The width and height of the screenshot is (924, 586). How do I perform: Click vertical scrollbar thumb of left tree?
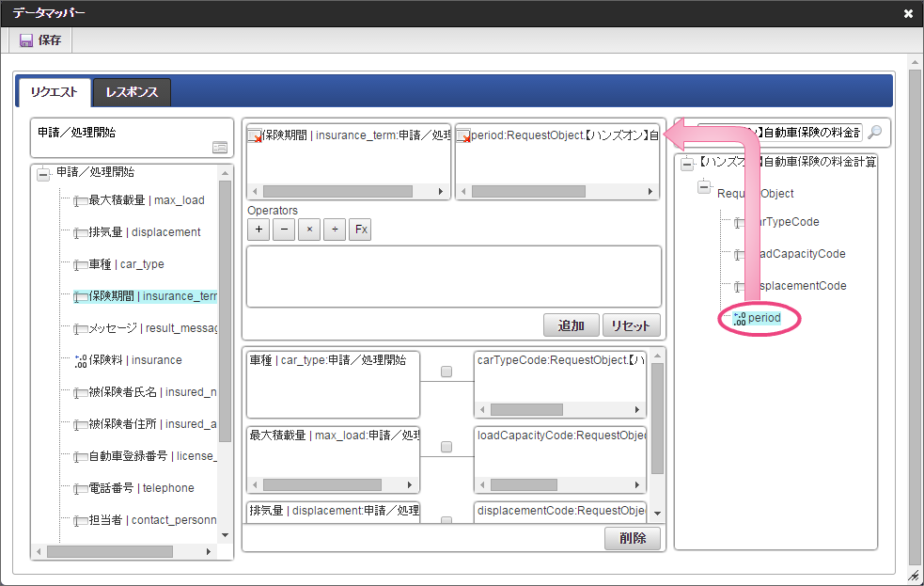(x=225, y=310)
